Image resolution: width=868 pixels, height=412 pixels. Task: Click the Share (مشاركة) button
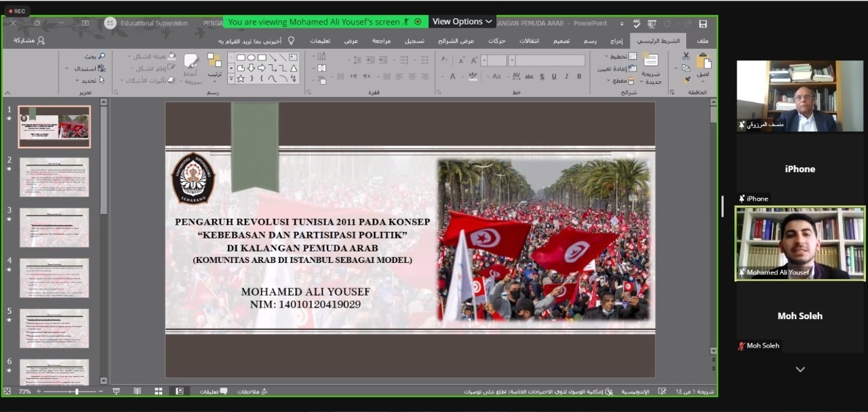tap(29, 41)
